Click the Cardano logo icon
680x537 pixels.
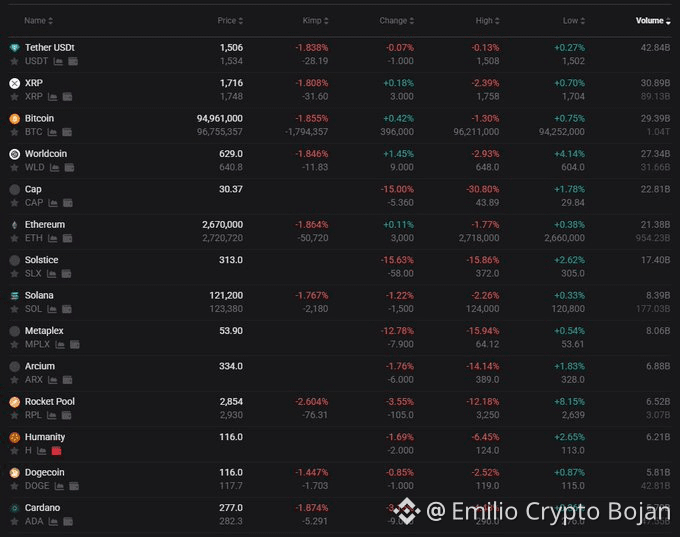pyautogui.click(x=14, y=508)
